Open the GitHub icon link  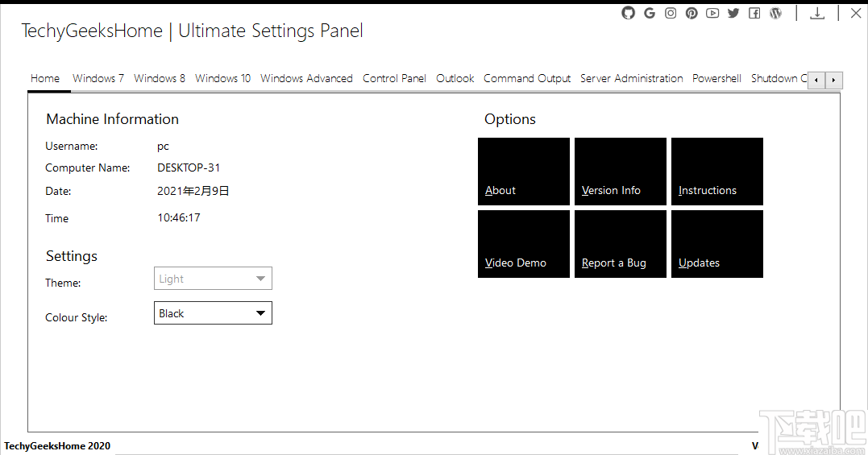[x=628, y=13]
